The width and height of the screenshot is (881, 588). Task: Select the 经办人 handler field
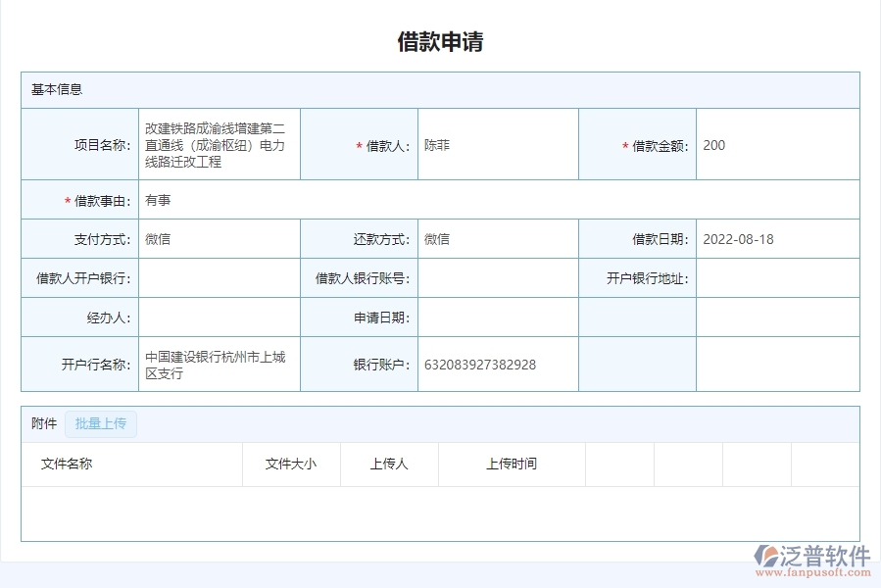(218, 316)
